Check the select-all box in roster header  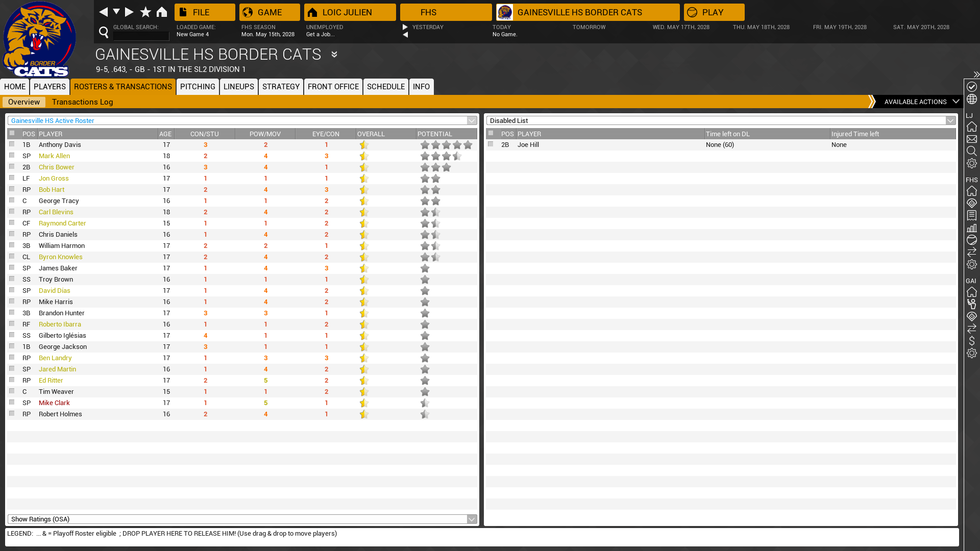(x=12, y=133)
